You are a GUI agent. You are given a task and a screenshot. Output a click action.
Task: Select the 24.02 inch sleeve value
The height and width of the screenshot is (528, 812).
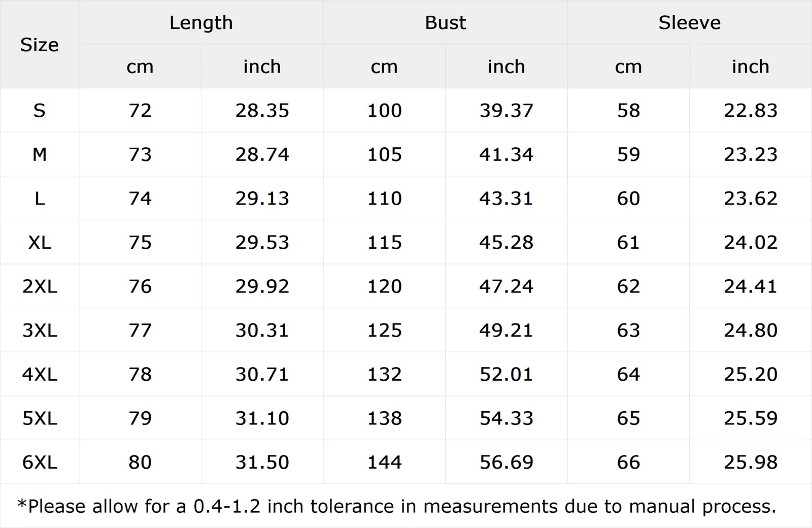coord(750,243)
